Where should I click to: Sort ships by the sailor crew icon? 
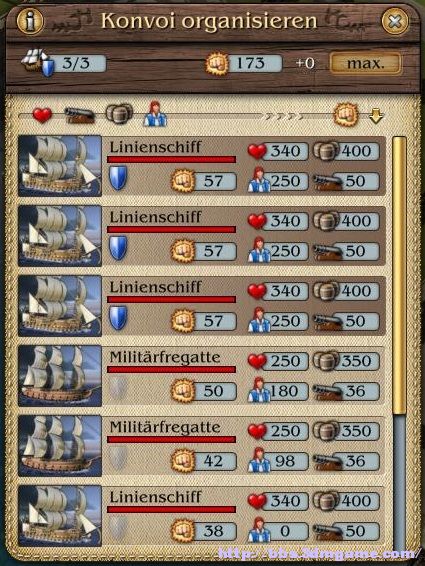pos(155,114)
